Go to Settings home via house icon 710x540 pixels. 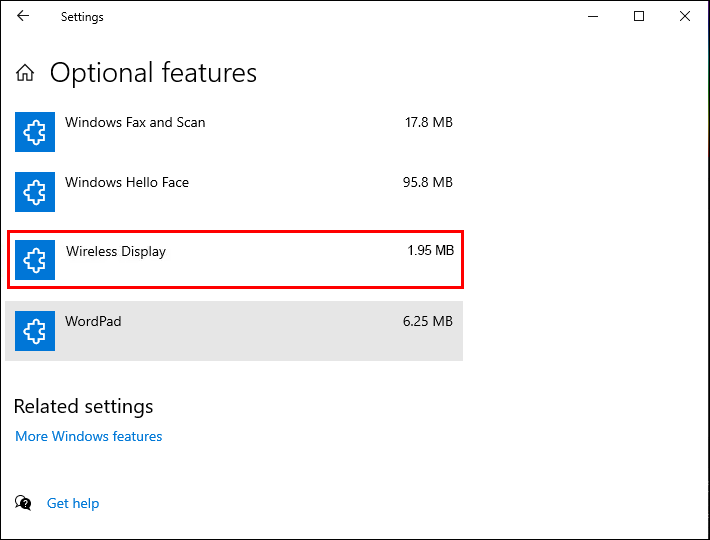point(25,73)
